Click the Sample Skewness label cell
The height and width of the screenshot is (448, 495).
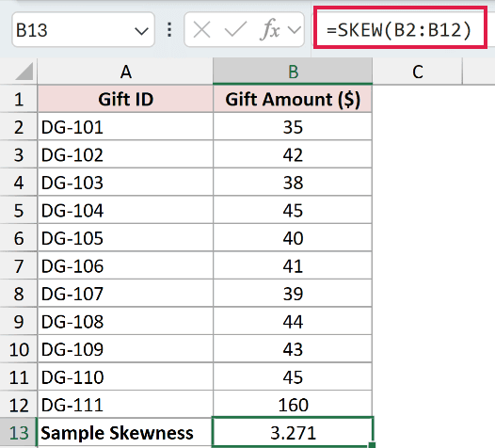pos(125,432)
